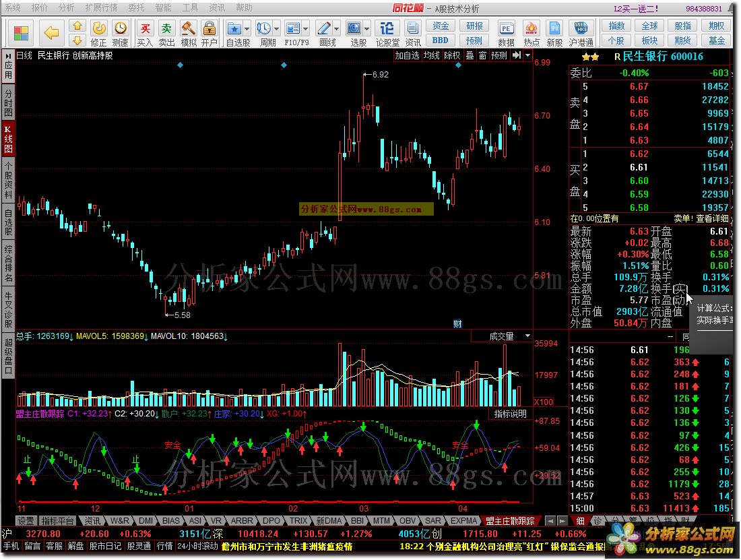741x560 pixels.
Task: Click the 加自选 button
Action: (x=408, y=55)
